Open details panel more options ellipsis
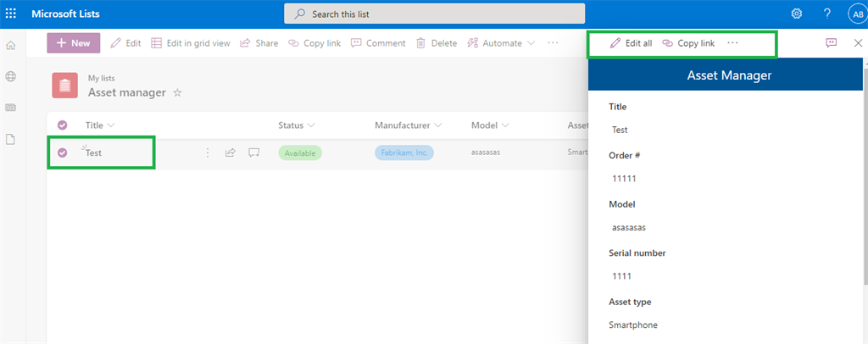 tap(732, 43)
